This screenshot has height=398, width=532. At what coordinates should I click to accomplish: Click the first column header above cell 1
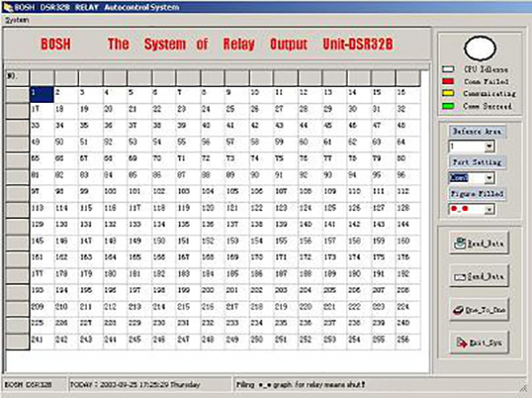[42, 78]
